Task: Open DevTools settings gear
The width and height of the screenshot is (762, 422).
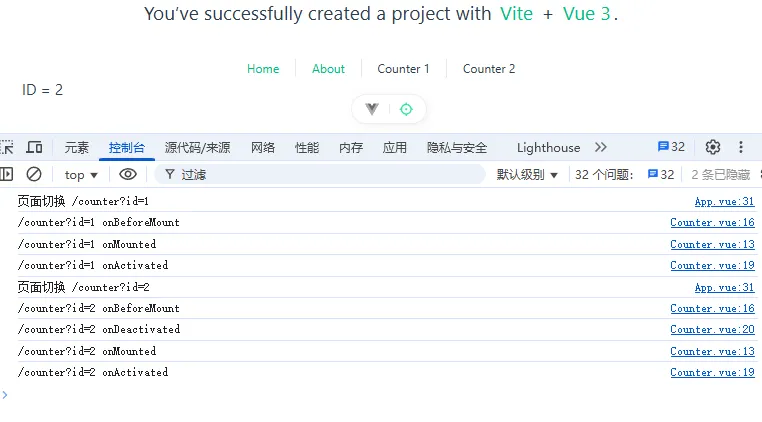Action: coord(712,147)
